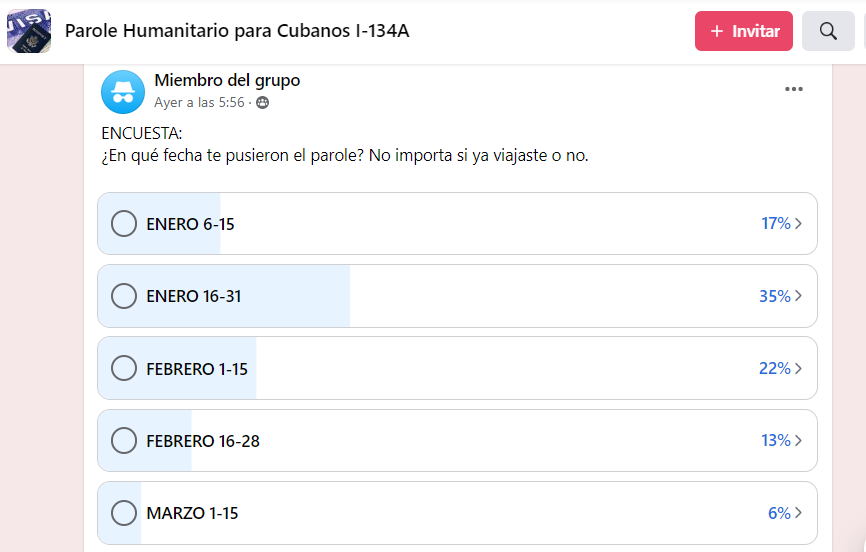Pick the MARZO 1-15 radio button
Screen dimensions: 866x552
[x=124, y=513]
